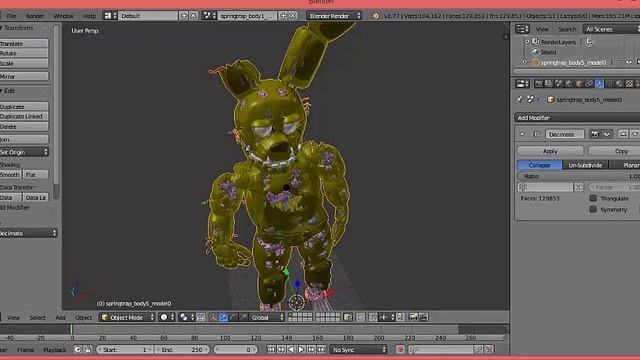Toggle the timeline range lock icon

(88, 349)
